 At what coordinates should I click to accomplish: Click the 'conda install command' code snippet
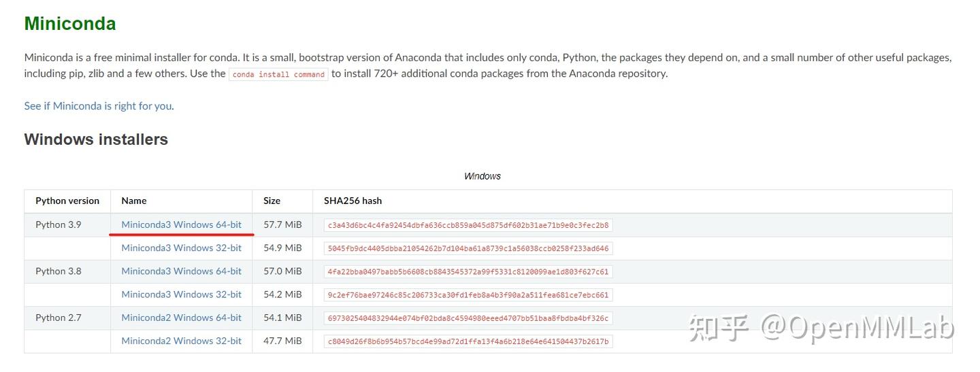(278, 74)
